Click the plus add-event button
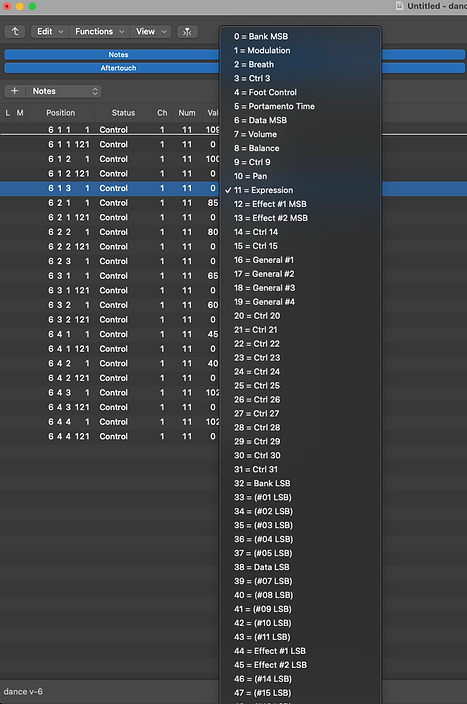 15,91
